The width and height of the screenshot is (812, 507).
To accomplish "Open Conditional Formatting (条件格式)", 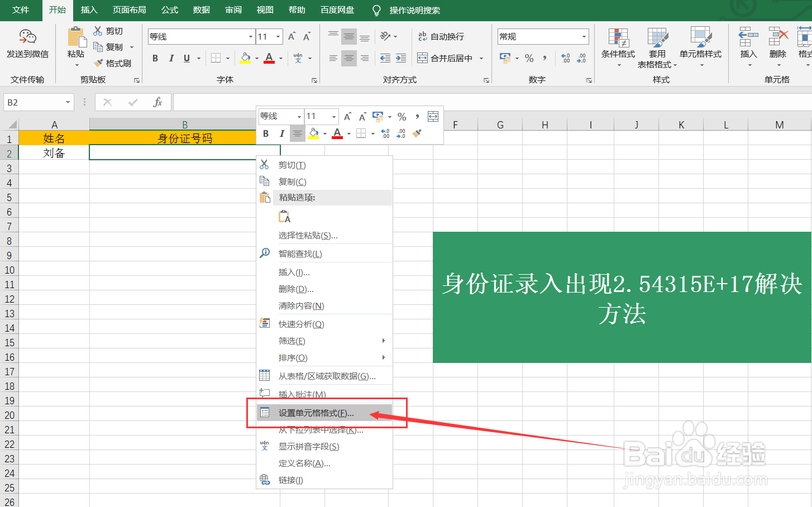I will 618,49.
